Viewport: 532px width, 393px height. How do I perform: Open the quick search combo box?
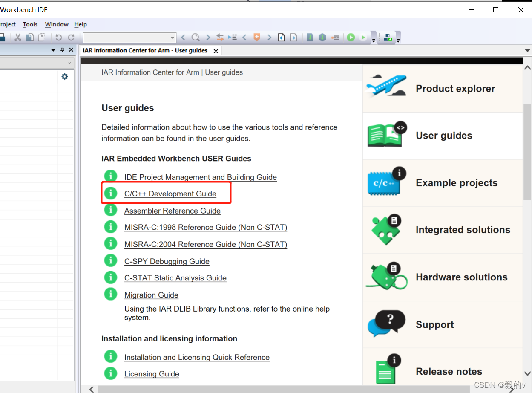(129, 38)
